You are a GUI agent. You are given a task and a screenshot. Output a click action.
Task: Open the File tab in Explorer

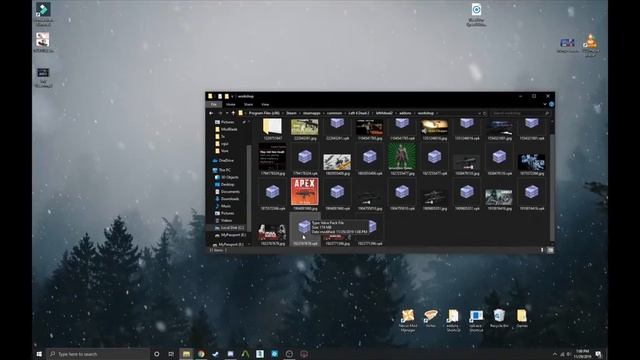[x=213, y=104]
